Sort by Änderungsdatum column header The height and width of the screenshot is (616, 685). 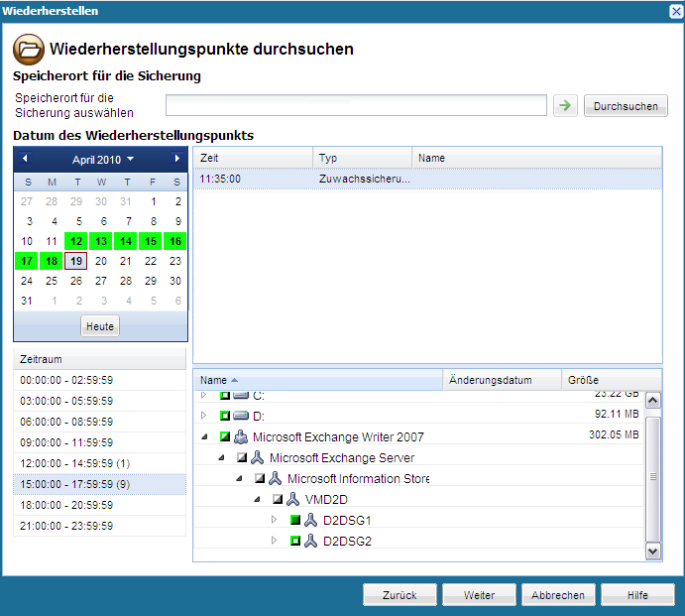[x=503, y=380]
